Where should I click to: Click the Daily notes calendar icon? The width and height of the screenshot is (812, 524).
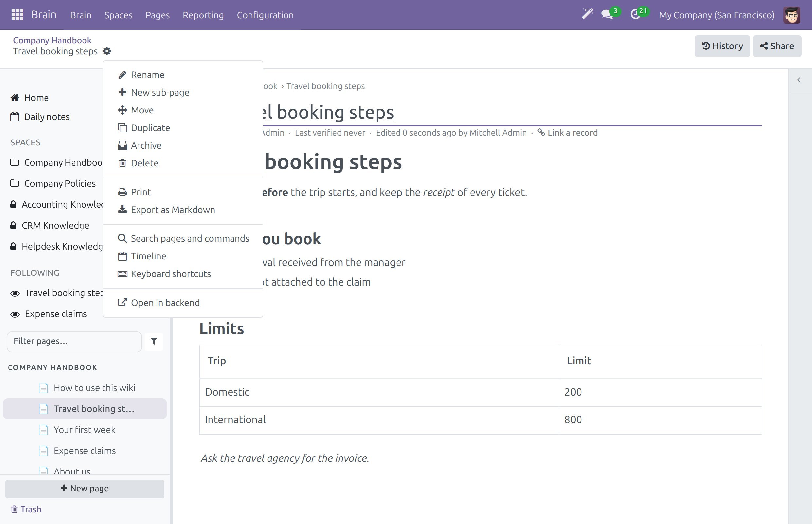point(15,117)
